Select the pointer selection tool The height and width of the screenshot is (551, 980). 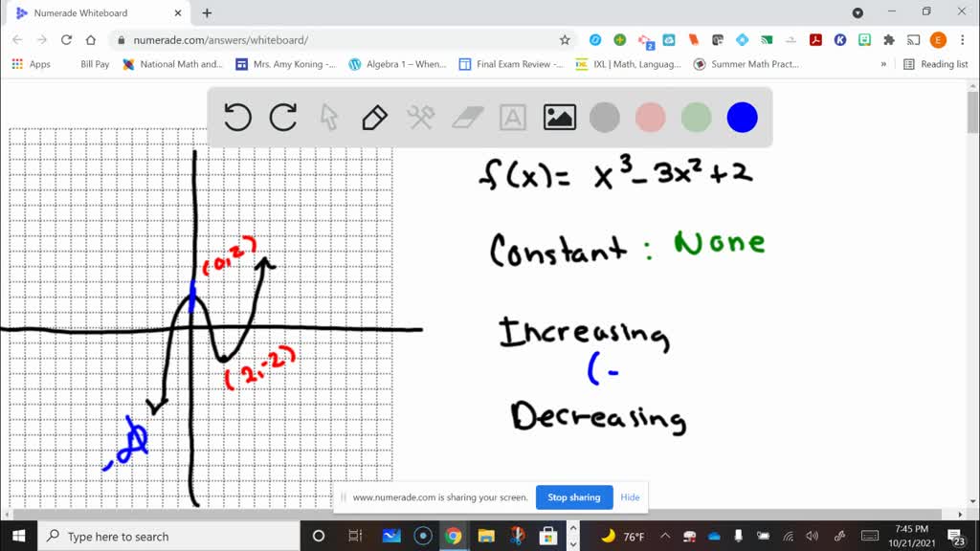pos(328,117)
